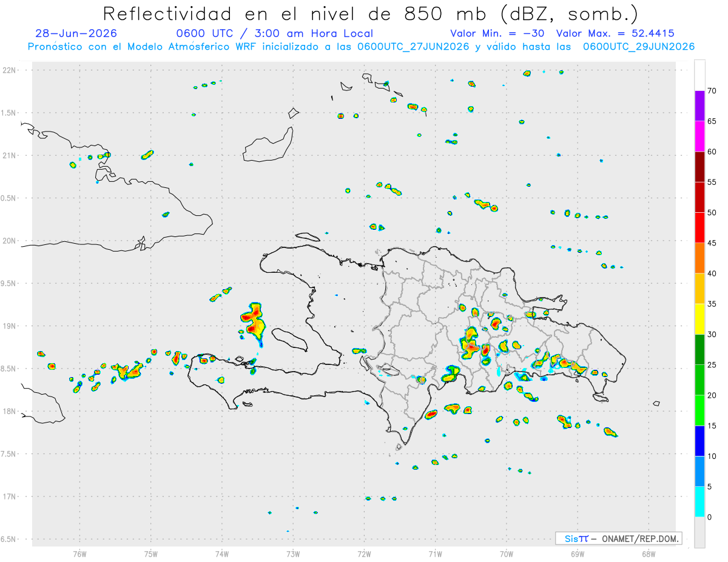Image resolution: width=728 pixels, height=562 pixels.
Task: Pick the yellow 30-35 dBZ color band
Action: coord(699,319)
